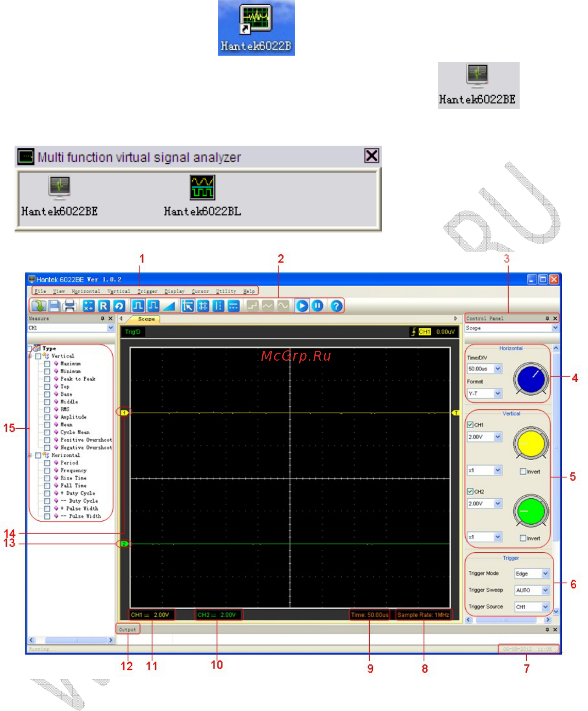The image size is (588, 711).
Task: Select the cross cursor arrow toolbar icon
Action: point(187,306)
